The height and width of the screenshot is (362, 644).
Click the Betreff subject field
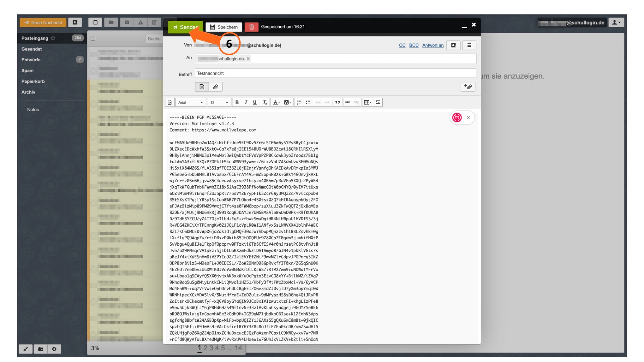(x=335, y=73)
